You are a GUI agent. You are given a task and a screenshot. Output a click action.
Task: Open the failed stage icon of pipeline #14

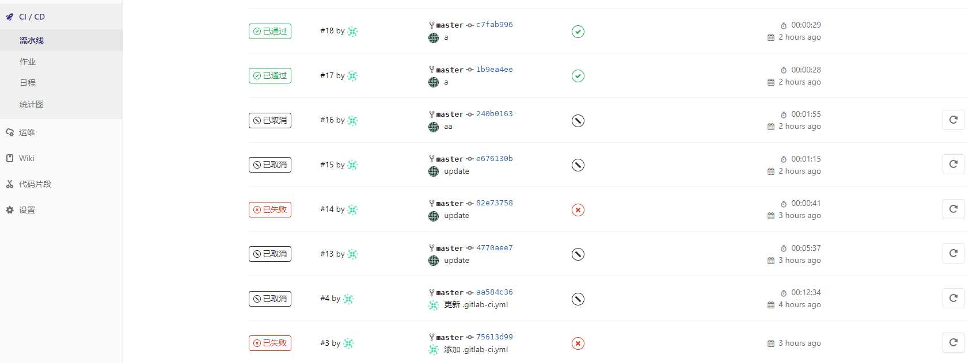coord(578,210)
